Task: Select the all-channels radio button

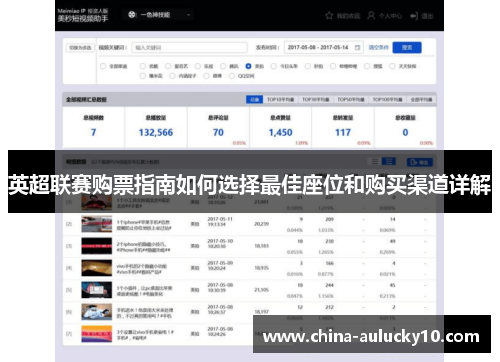Action: click(103, 66)
